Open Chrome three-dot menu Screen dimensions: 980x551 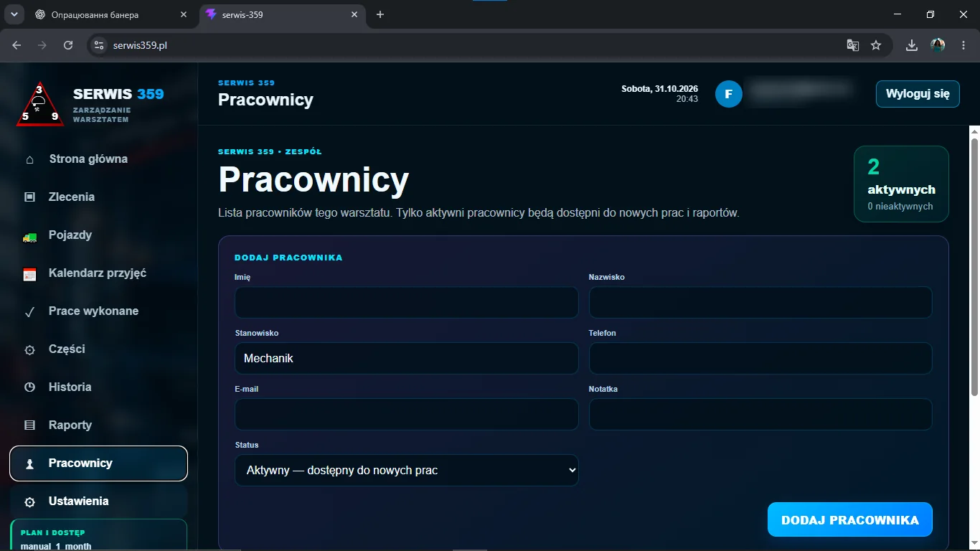[x=963, y=45]
